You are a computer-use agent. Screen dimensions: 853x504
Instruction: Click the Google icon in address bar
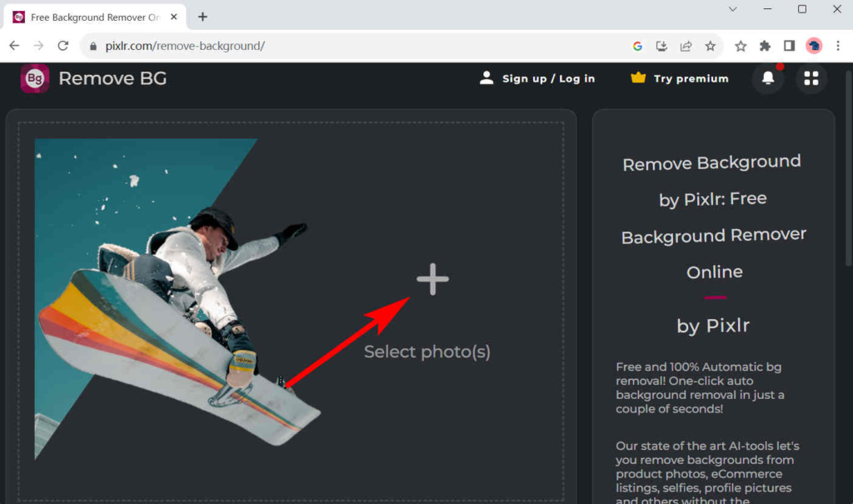tap(637, 46)
